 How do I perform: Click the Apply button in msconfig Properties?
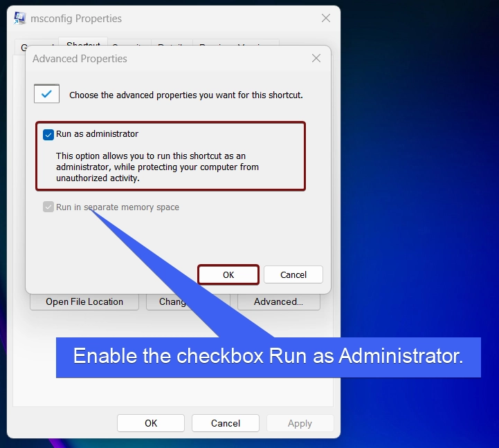[x=300, y=423]
